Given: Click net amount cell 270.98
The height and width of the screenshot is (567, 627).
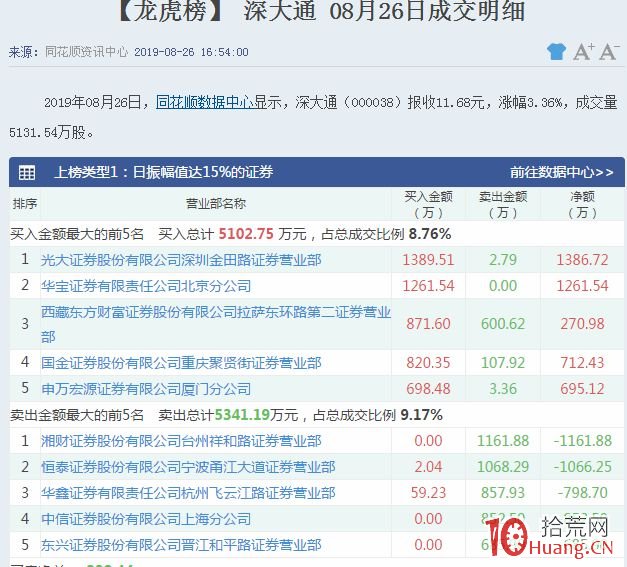Looking at the screenshot, I should point(582,324).
